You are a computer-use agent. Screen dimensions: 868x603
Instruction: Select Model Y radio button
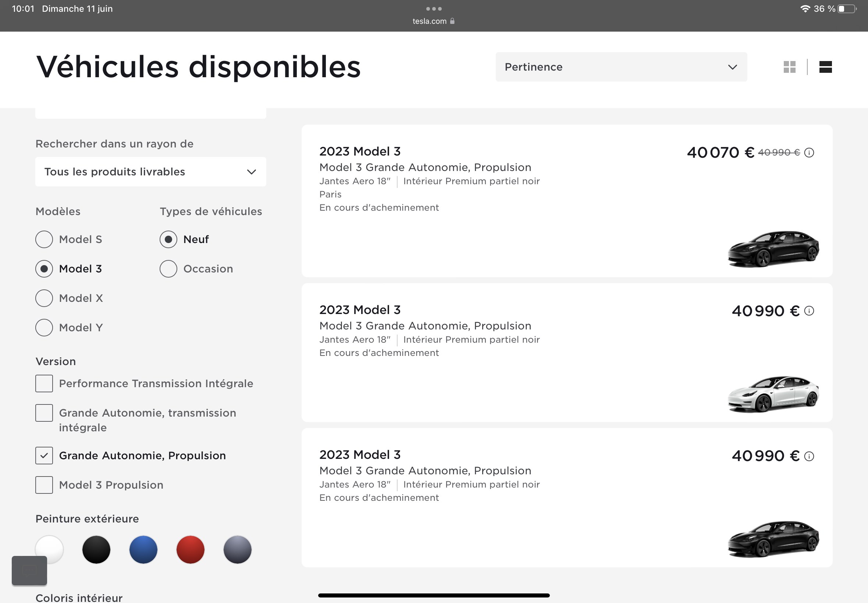(44, 328)
